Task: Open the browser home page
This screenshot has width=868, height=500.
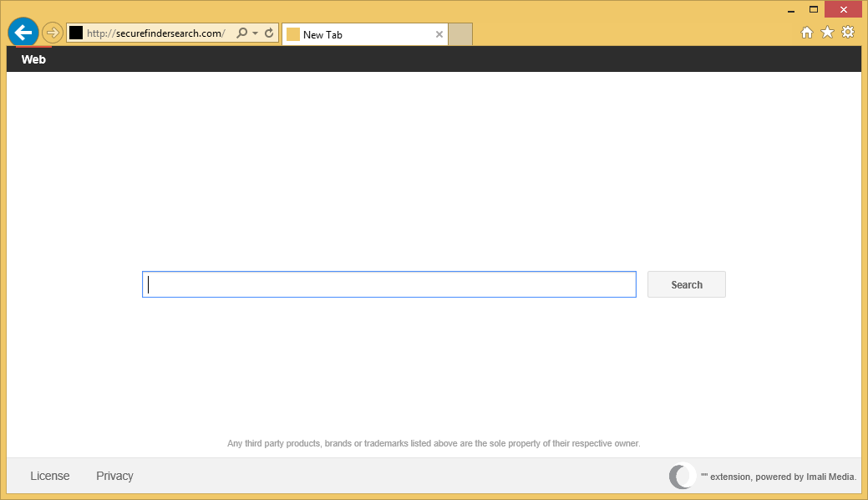Action: pyautogui.click(x=806, y=32)
